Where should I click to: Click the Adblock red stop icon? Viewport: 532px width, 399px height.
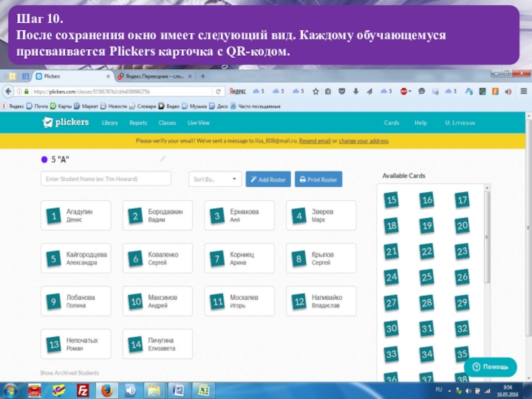click(404, 91)
